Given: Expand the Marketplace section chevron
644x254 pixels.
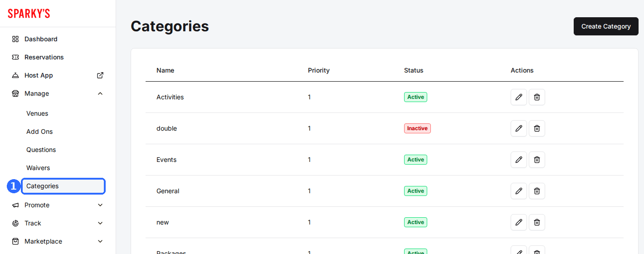Looking at the screenshot, I should [100, 241].
